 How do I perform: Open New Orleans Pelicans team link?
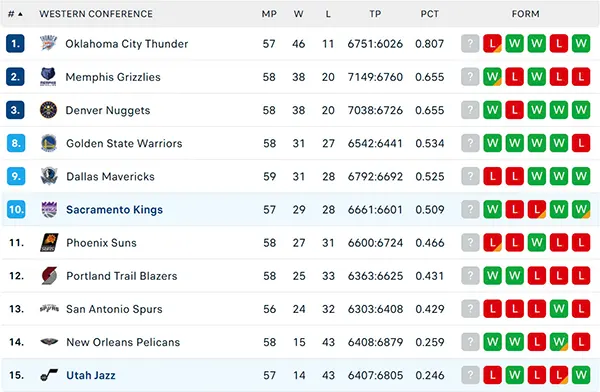pos(123,342)
